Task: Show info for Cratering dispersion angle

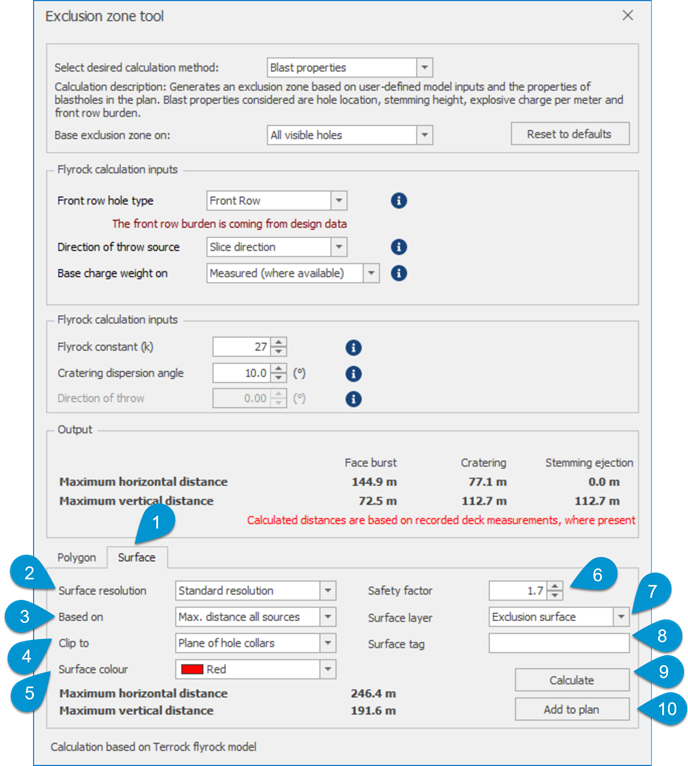Action: [353, 374]
